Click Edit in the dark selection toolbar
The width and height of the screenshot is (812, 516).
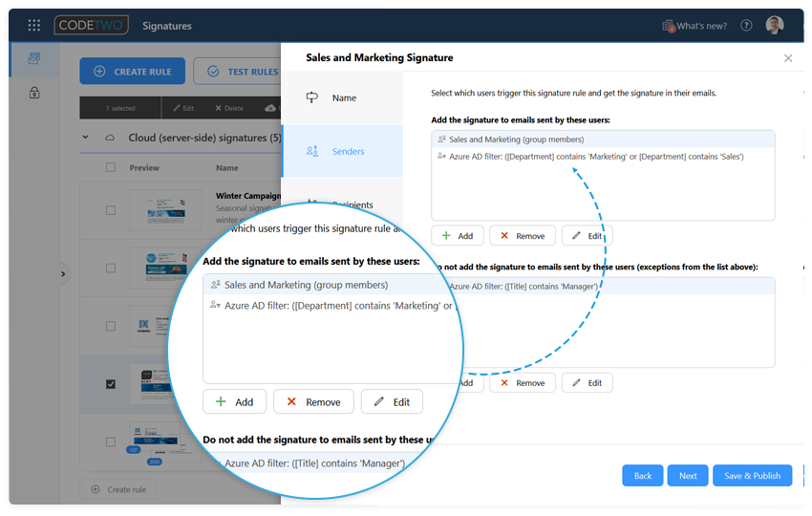coord(183,109)
